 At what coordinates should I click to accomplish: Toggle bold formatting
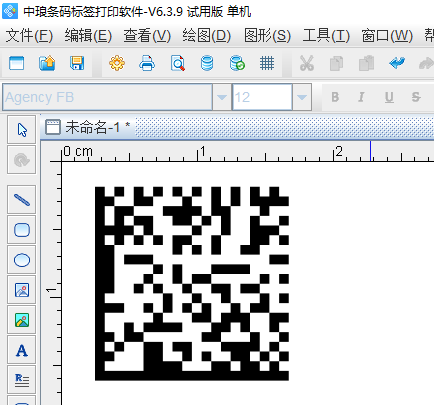[335, 97]
